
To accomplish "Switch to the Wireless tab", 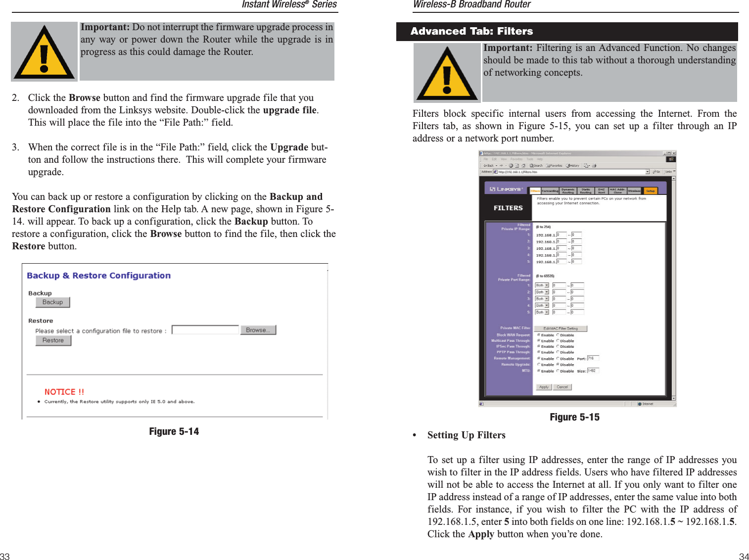I will tap(634, 191).
